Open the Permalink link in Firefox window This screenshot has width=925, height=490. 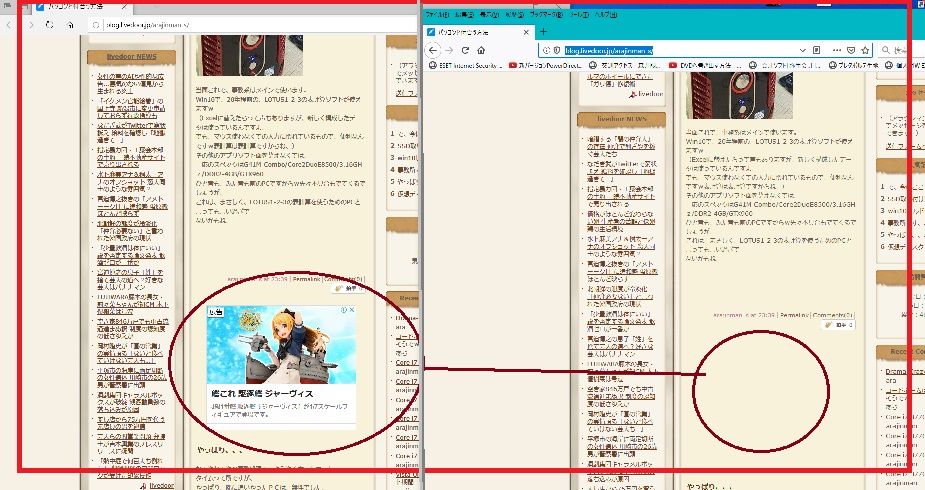(794, 315)
